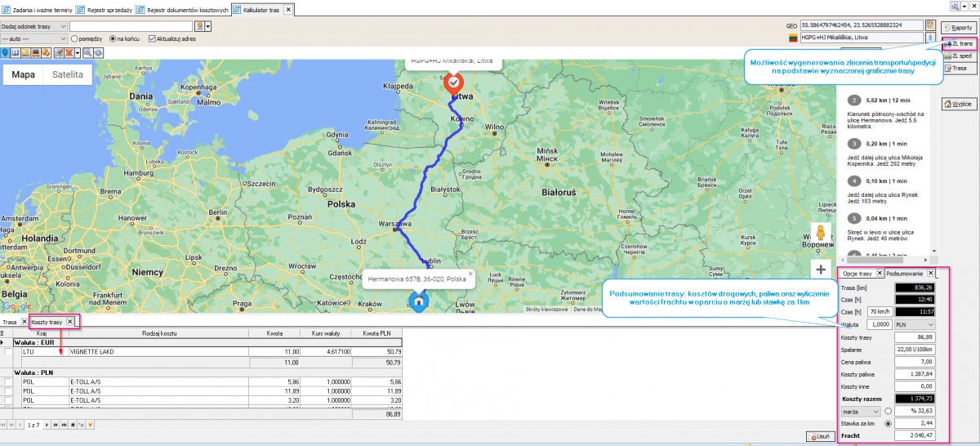Toggle the 'Aktualizuj adres' checkbox

153,38
